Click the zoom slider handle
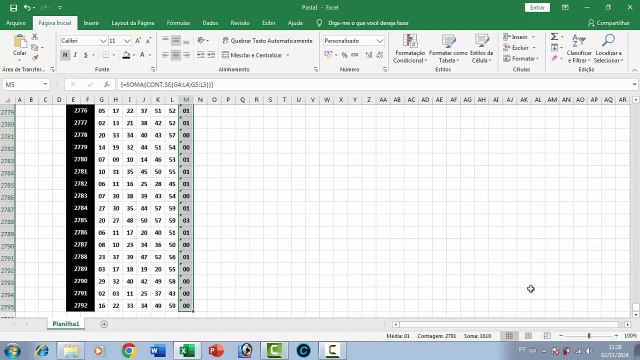Viewport: 640px width, 360px height. pos(589,336)
